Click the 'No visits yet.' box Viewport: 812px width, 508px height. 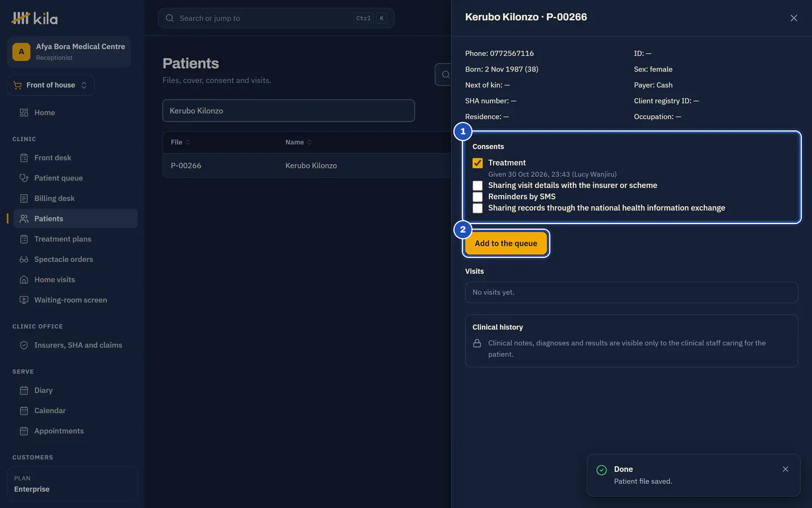632,292
